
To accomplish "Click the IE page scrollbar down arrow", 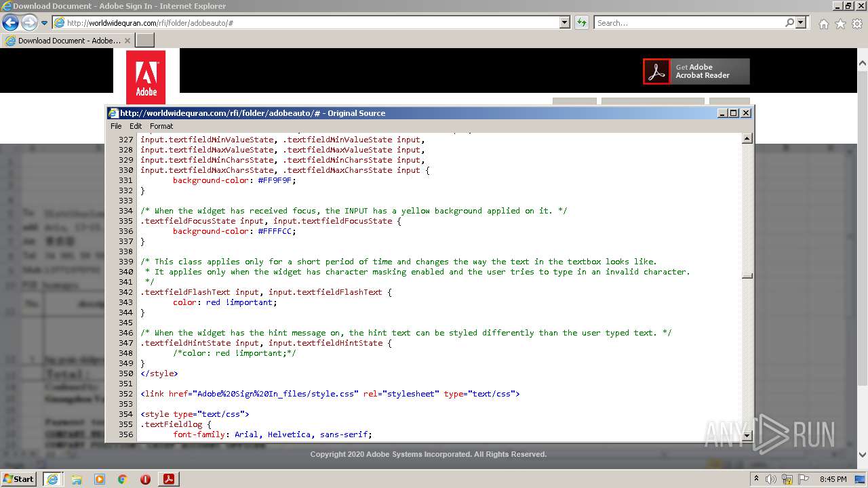I will click(x=863, y=455).
